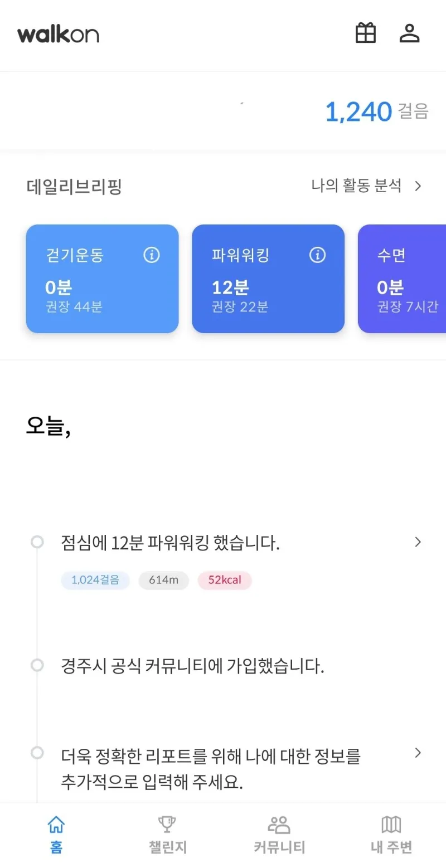This screenshot has height=868, width=446.
Task: Tap the trophy icon for 챌린지
Action: [x=167, y=825]
